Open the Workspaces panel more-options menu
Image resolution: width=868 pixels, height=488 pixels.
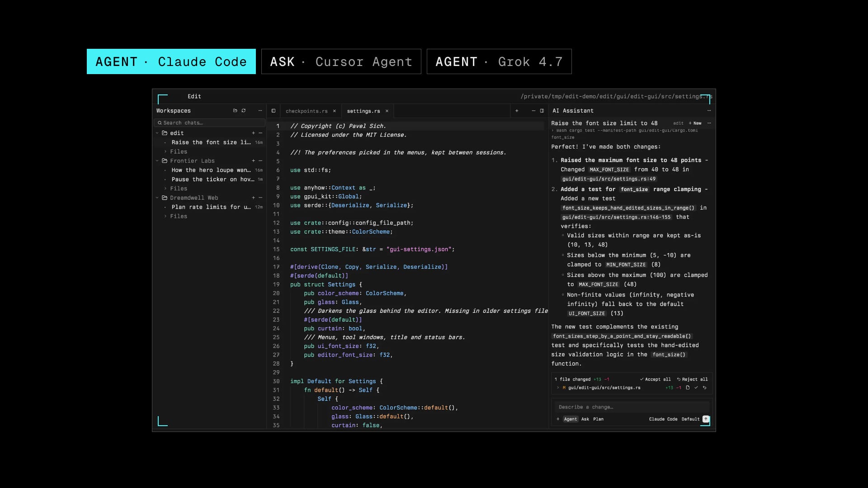260,111
